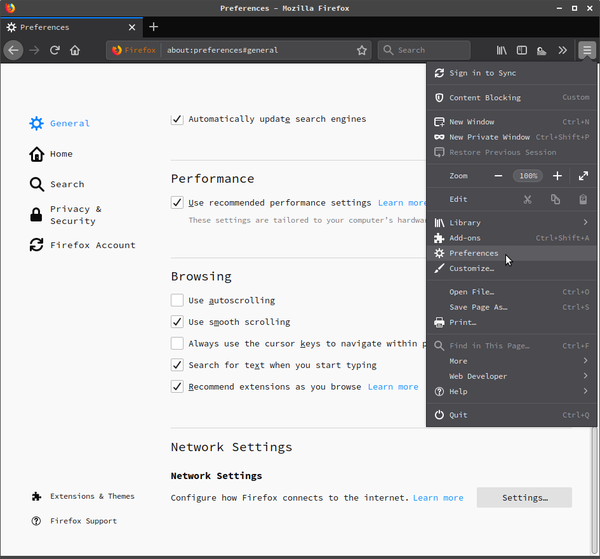The image size is (600, 559).
Task: Choose Print… menu item
Action: (x=512, y=323)
